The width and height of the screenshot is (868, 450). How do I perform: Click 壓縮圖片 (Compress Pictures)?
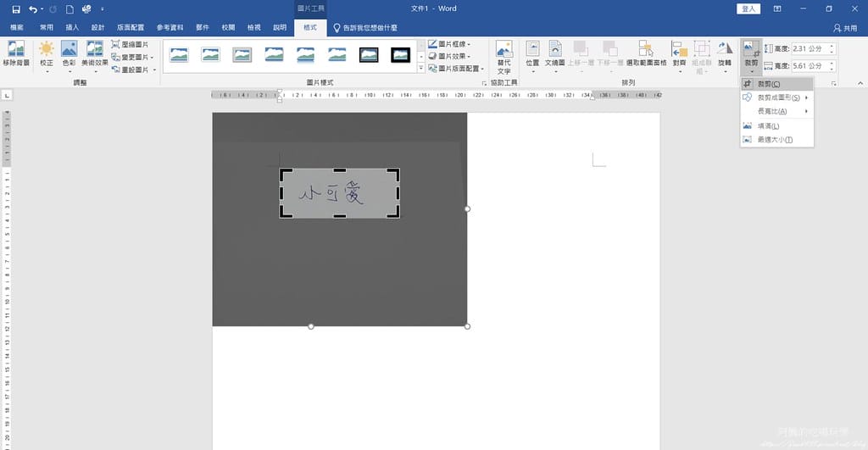tap(130, 44)
